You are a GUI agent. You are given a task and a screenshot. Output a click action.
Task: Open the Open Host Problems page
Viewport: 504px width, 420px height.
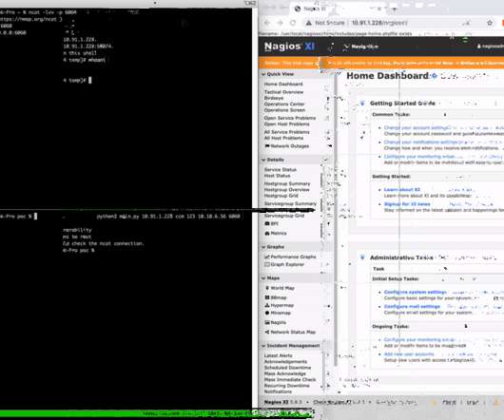[x=286, y=124]
